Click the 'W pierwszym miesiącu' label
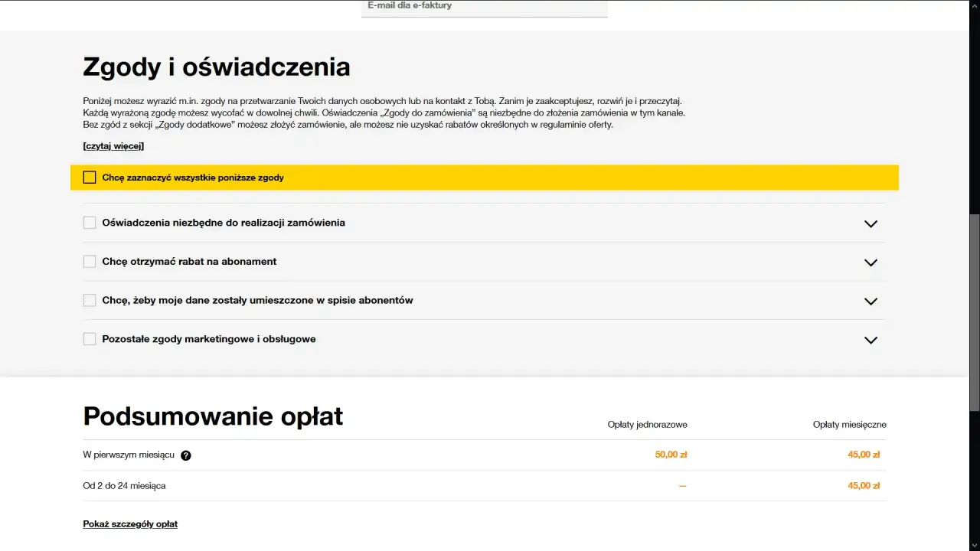The width and height of the screenshot is (980, 551). pyautogui.click(x=129, y=455)
